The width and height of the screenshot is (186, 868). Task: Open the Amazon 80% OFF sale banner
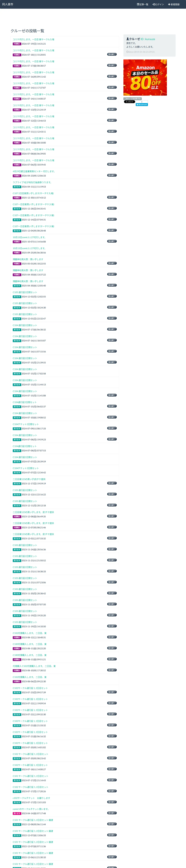[x=145, y=78]
